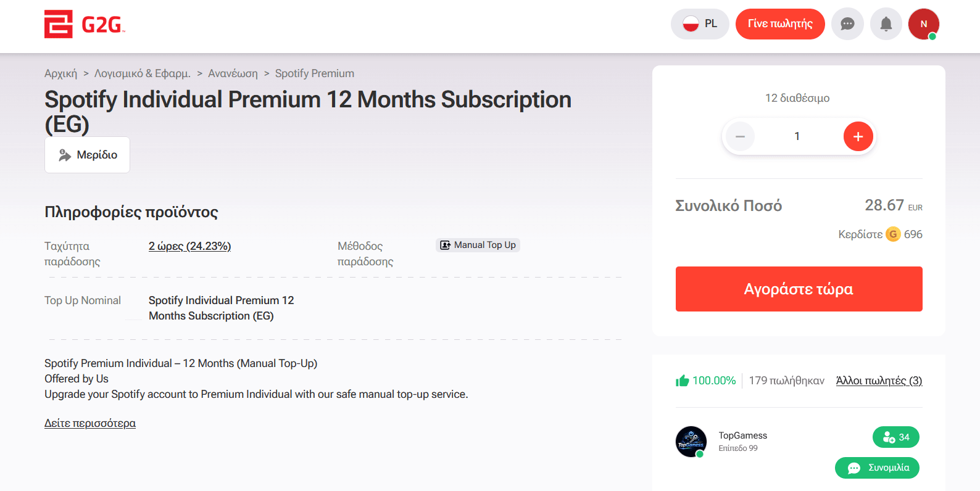
Task: Click Γίνε πωλητής button
Action: pyautogui.click(x=780, y=24)
